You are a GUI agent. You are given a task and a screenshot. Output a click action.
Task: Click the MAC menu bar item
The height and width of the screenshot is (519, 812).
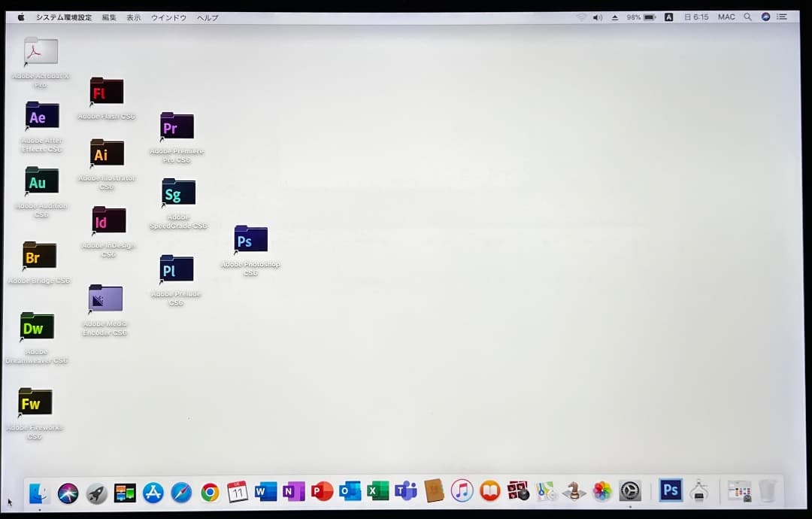point(726,16)
